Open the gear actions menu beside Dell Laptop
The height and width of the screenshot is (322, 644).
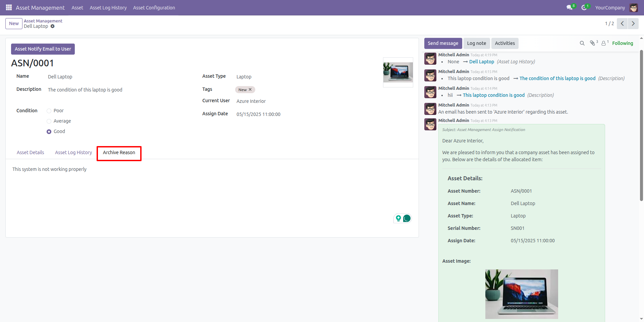tap(52, 26)
